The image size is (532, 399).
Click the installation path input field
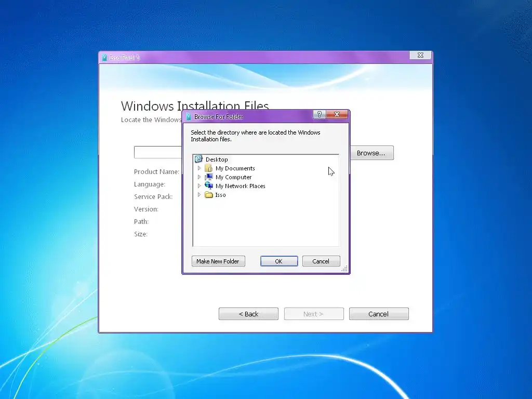(158, 152)
